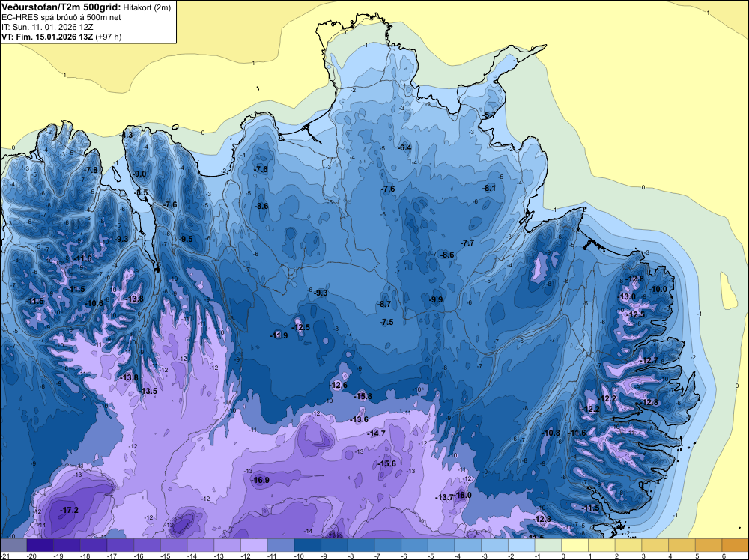This screenshot has height=560, width=749.
Task: Pick the legend swatch labeled -7
Action: pyautogui.click(x=388, y=545)
